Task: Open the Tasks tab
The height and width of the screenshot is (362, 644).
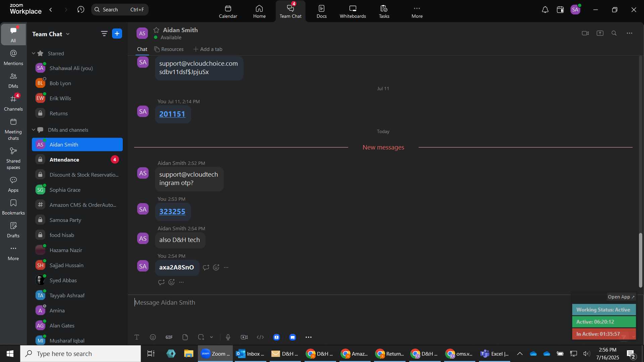Action: [384, 11]
